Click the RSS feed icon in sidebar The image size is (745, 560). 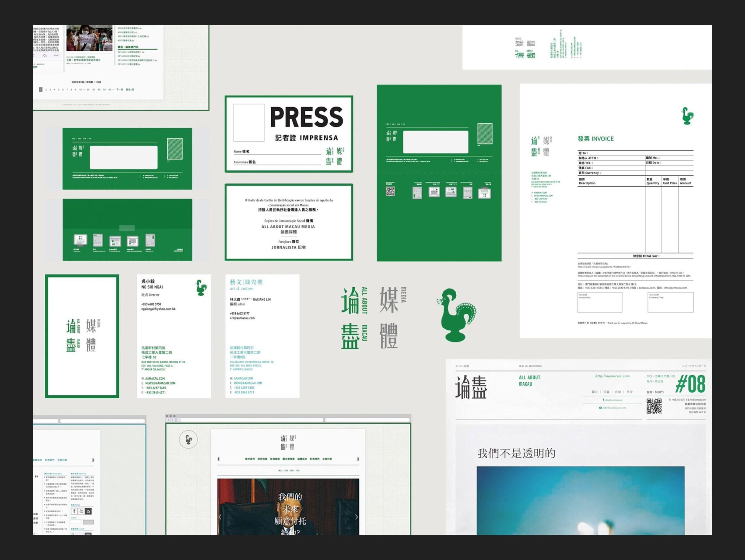88,511
